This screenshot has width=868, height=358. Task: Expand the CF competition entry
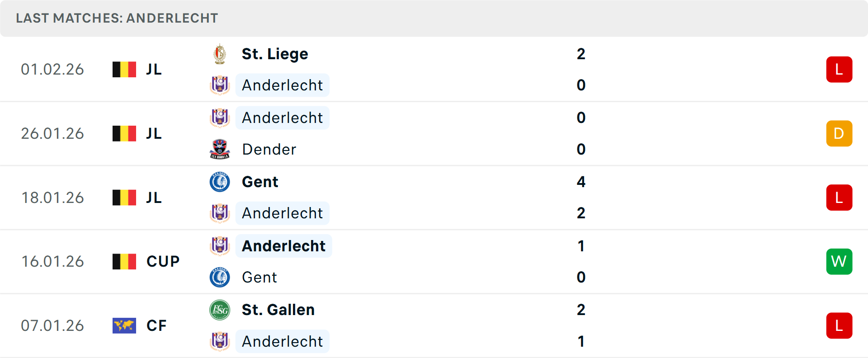(156, 325)
